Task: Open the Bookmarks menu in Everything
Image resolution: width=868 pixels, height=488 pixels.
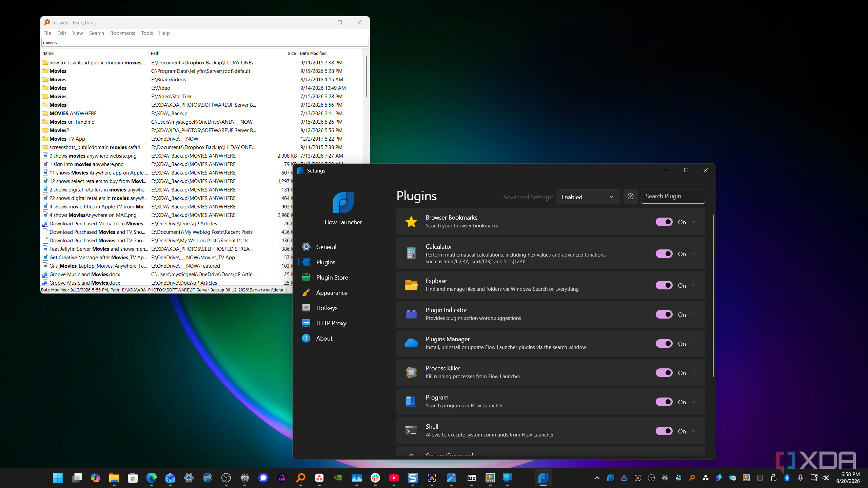Action: click(122, 33)
